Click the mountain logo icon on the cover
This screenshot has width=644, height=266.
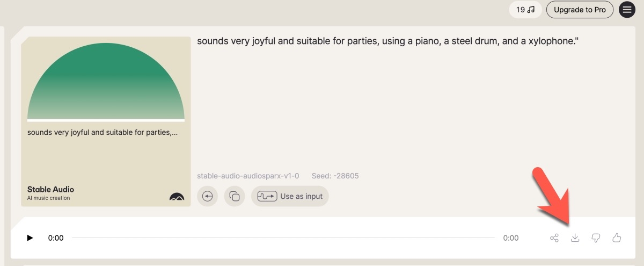click(x=177, y=197)
